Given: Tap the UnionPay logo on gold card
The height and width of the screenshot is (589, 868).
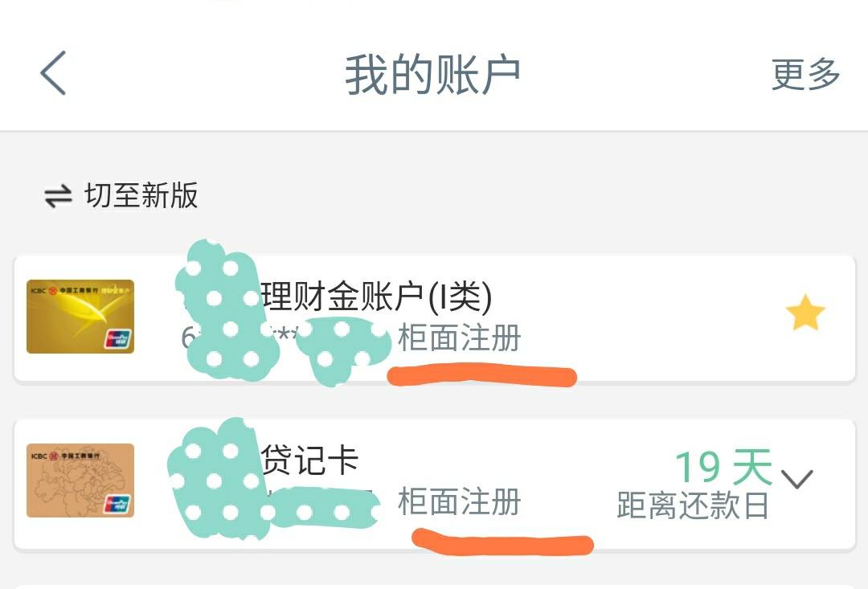Looking at the screenshot, I should (117, 338).
